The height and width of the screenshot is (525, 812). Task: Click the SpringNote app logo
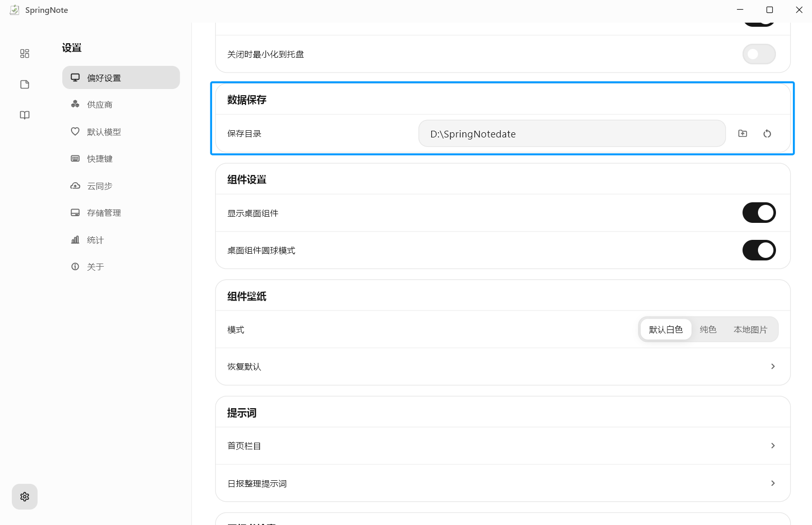pos(14,10)
